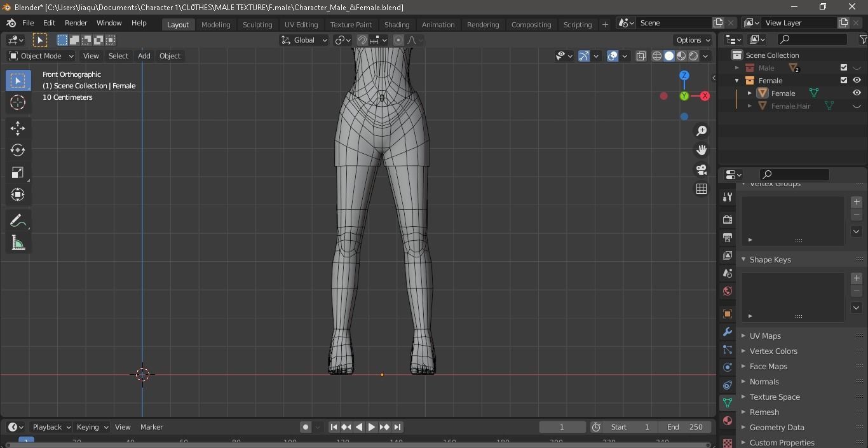Switch to rendered viewport shading
The height and width of the screenshot is (448, 868).
tap(693, 56)
